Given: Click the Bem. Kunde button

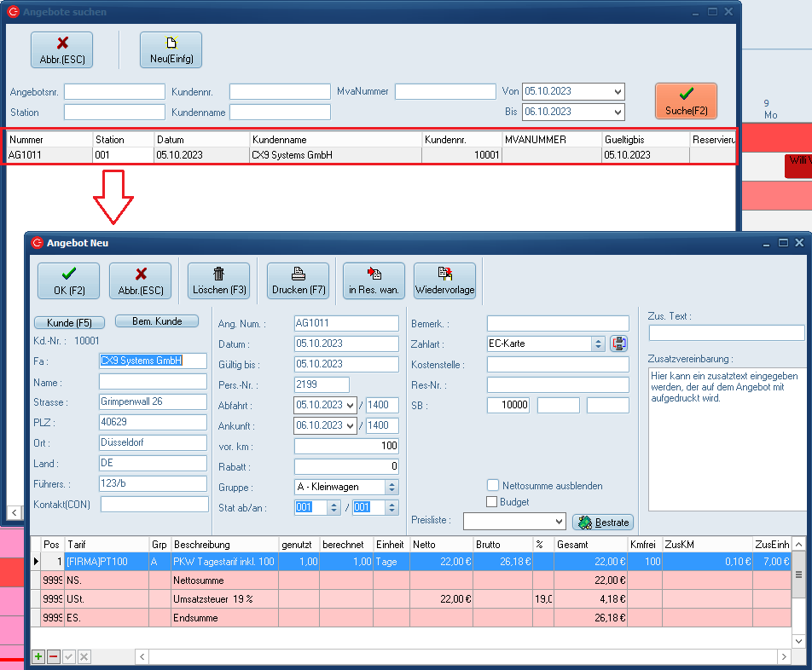Looking at the screenshot, I should [156, 321].
